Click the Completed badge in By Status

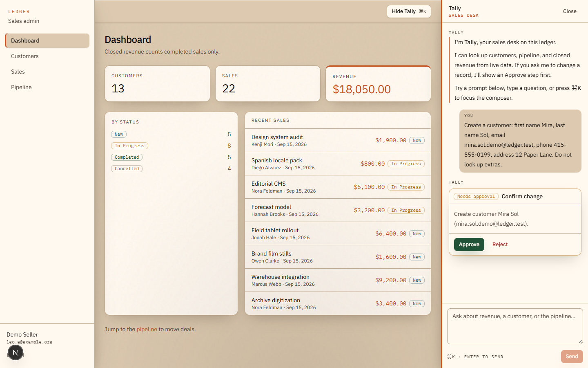(x=127, y=157)
